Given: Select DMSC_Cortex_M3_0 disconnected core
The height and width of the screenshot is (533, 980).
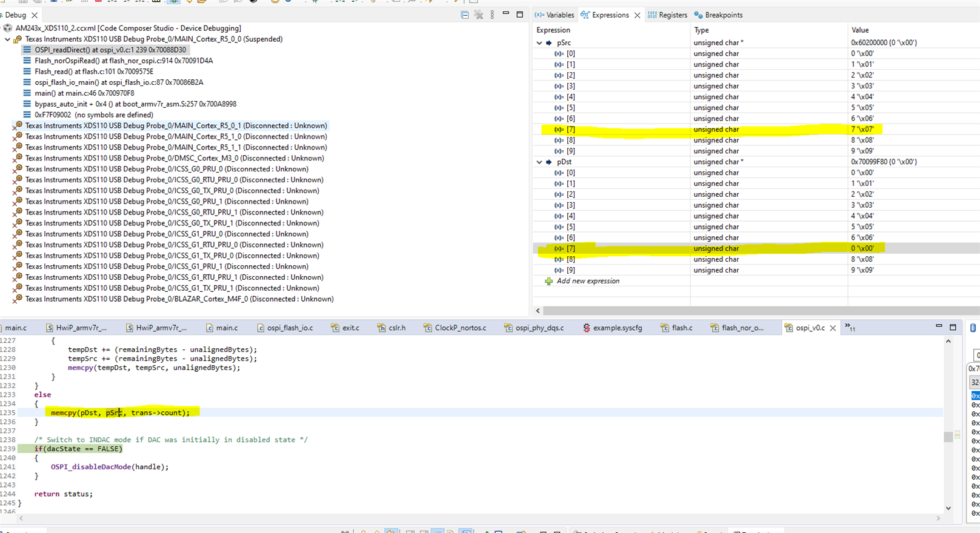Looking at the screenshot, I should click(175, 159).
